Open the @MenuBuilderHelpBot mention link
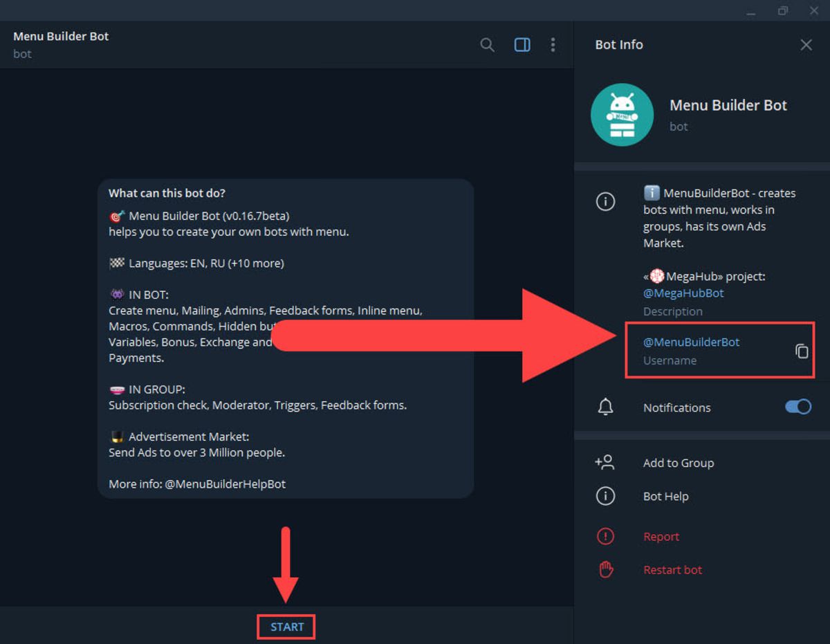The width and height of the screenshot is (830, 644). [225, 484]
